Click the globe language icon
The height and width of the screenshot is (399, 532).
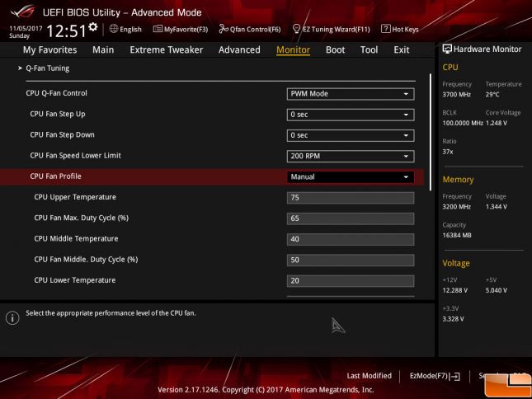[114, 29]
